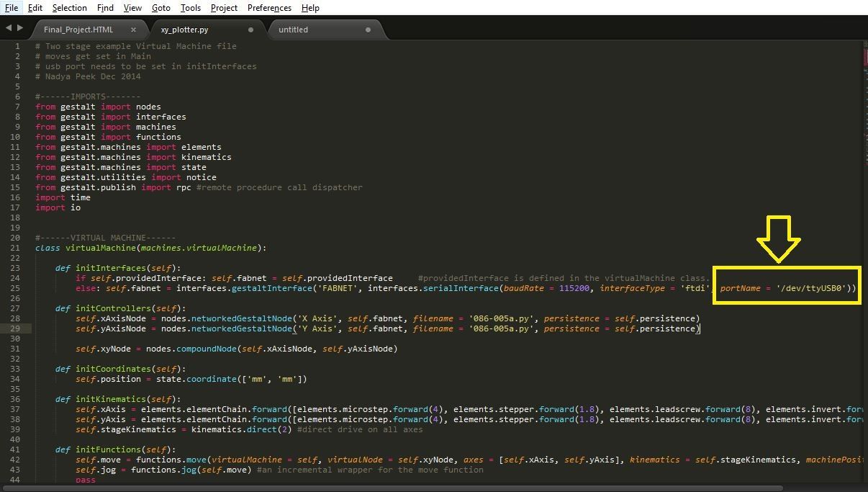Click the 'def initCoordinates' function name
Image resolution: width=868 pixels, height=492 pixels.
113,369
